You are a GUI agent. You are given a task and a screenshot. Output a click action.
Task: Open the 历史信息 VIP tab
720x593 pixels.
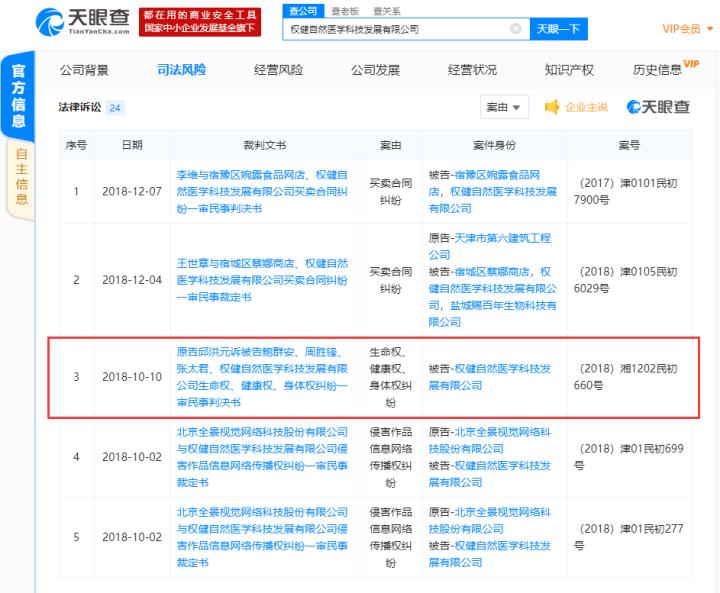pyautogui.click(x=665, y=68)
